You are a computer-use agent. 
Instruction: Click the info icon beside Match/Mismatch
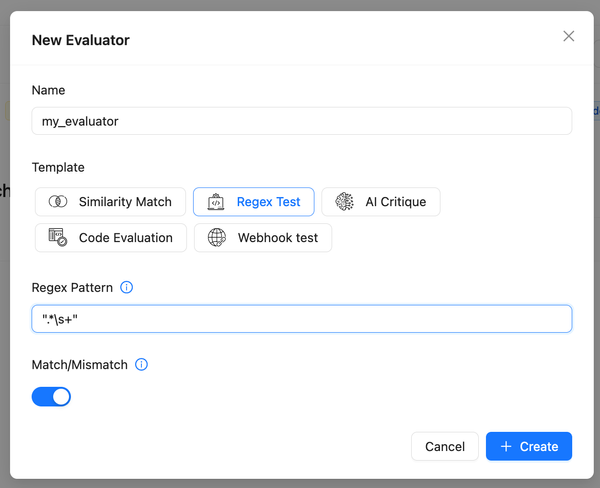click(x=141, y=365)
